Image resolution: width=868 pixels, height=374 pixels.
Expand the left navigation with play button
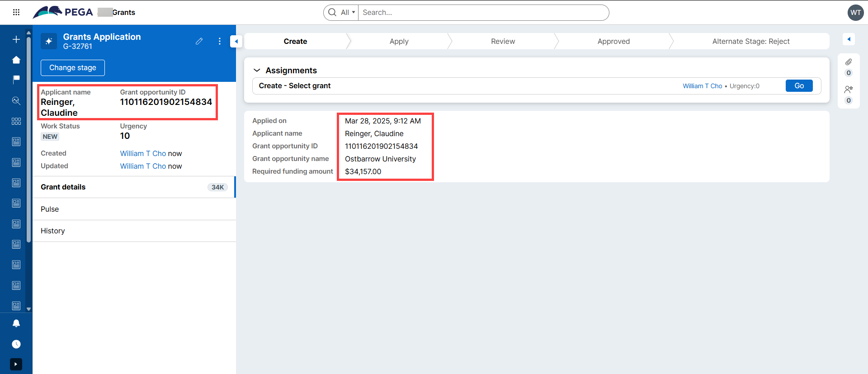coord(16,364)
